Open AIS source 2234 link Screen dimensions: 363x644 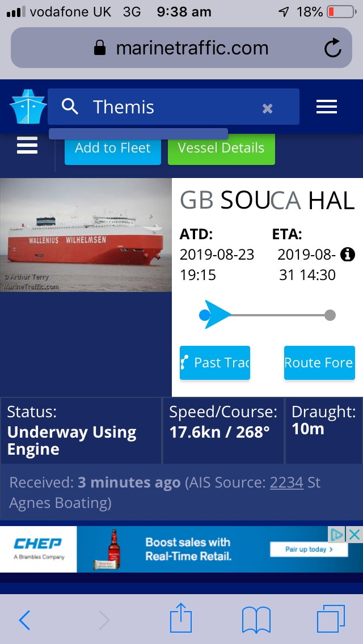286,483
